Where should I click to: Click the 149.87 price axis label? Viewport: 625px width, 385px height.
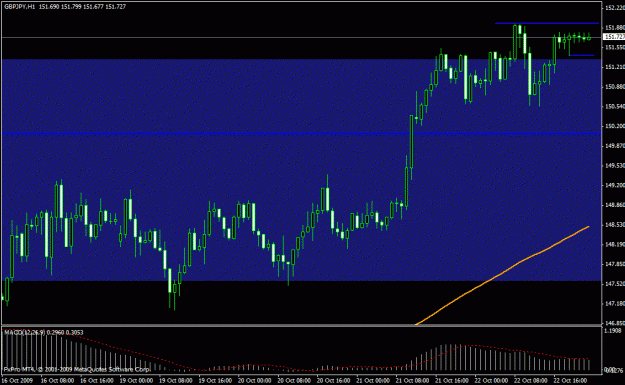[x=615, y=146]
